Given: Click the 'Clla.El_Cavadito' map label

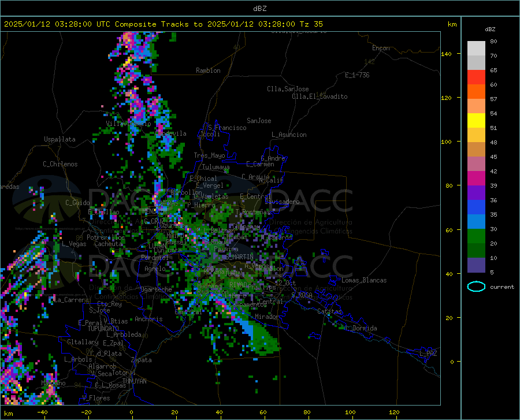Looking at the screenshot, I should (320, 96).
